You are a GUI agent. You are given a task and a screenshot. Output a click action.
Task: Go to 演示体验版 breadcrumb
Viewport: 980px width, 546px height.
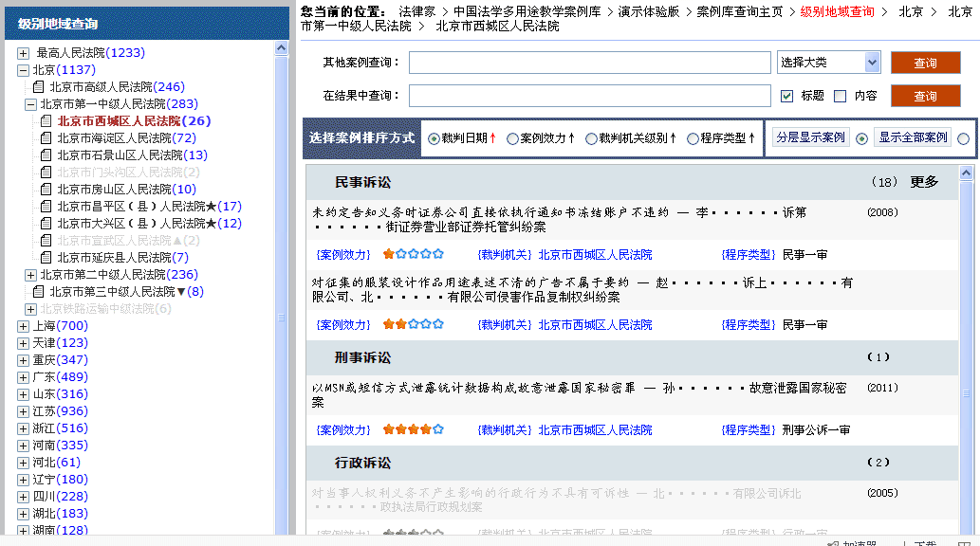click(648, 12)
